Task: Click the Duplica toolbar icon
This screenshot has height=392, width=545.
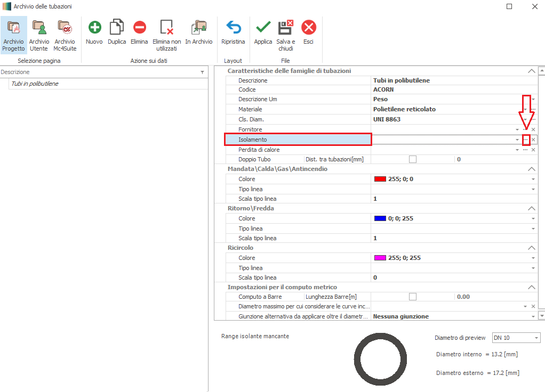Action: point(117,28)
